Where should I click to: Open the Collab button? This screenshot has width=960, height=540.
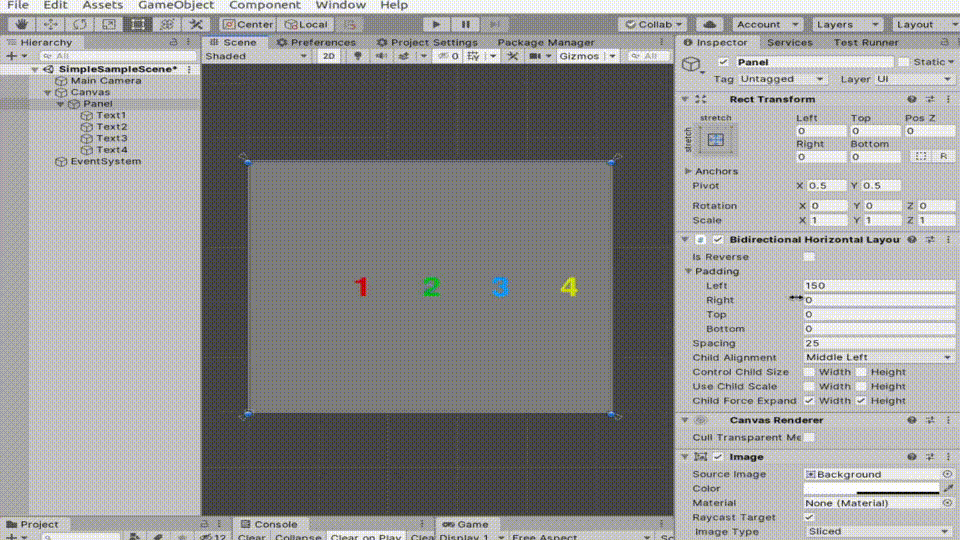(x=653, y=24)
